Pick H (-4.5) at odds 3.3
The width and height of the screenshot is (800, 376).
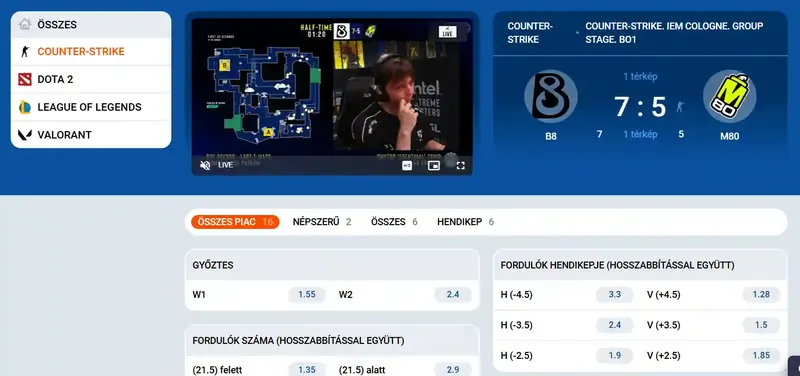(x=615, y=294)
